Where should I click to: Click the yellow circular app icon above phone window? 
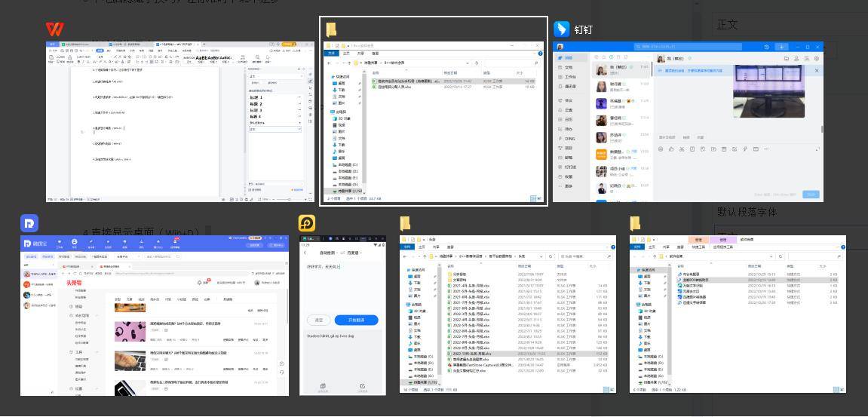point(307,223)
